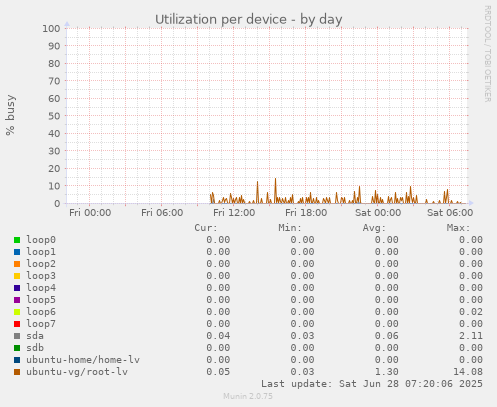Click ubuntu-vg/root-lv average value 1.30

(x=386, y=372)
